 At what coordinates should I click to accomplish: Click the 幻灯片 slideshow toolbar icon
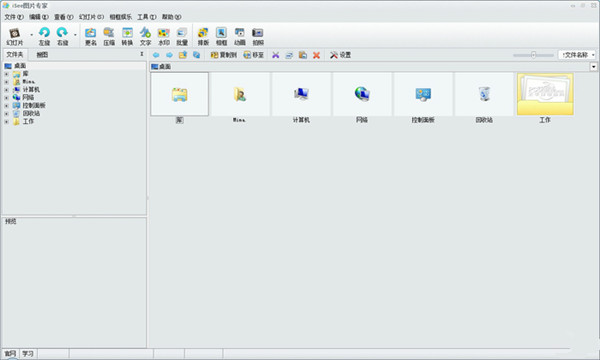pyautogui.click(x=15, y=37)
